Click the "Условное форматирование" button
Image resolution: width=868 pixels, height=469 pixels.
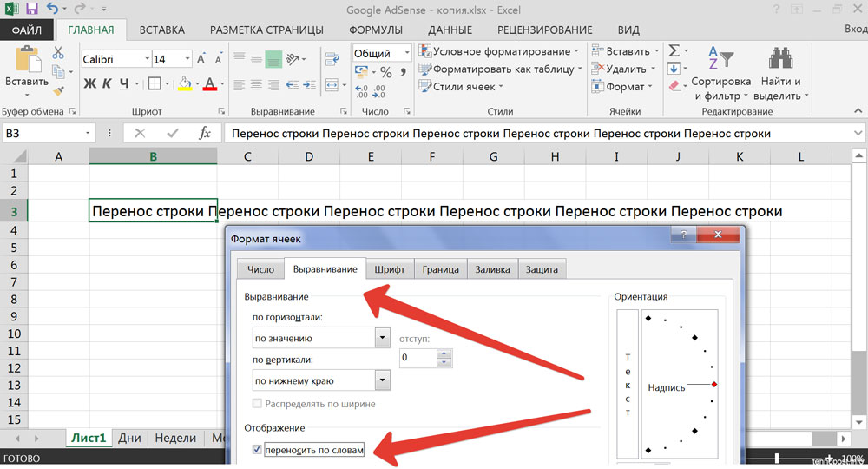tap(500, 51)
